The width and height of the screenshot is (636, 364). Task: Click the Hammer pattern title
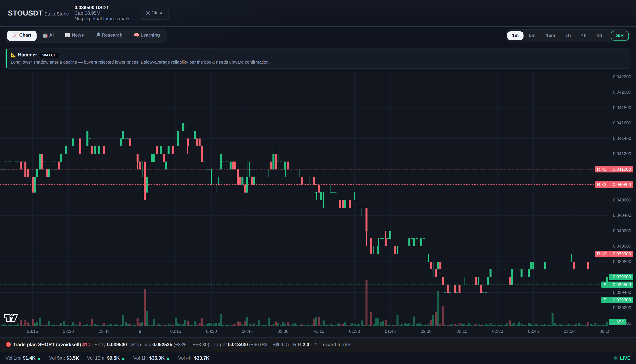click(27, 55)
